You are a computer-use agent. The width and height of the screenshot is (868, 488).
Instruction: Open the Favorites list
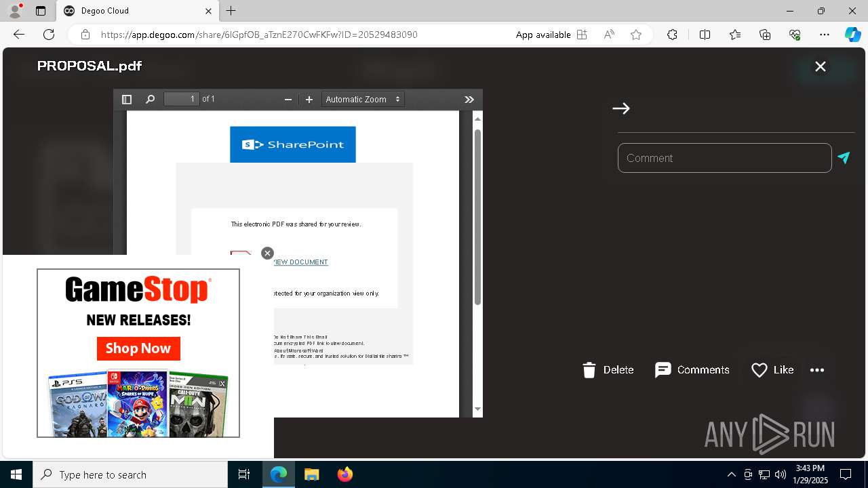point(735,35)
